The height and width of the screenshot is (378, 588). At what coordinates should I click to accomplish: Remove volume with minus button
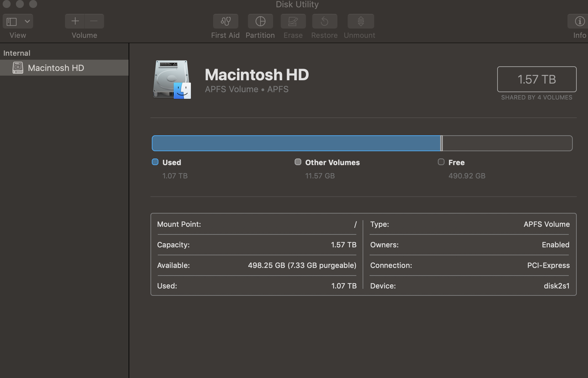[x=94, y=21]
